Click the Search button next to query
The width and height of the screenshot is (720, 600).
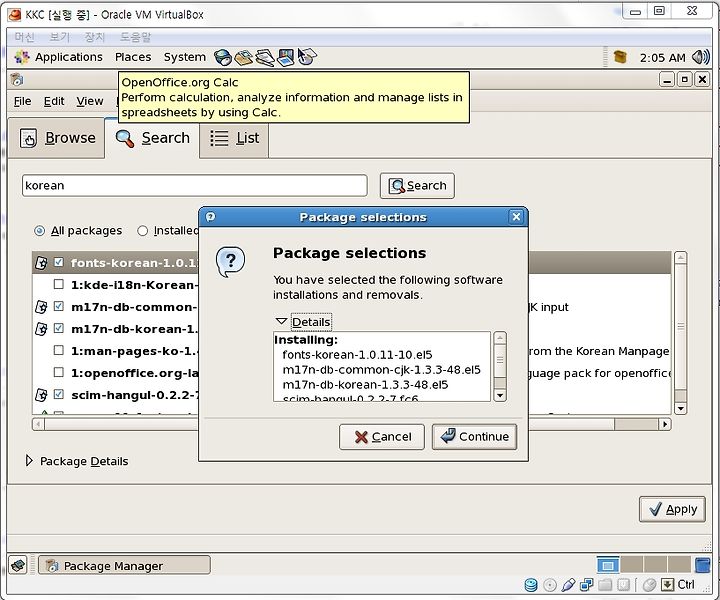417,185
